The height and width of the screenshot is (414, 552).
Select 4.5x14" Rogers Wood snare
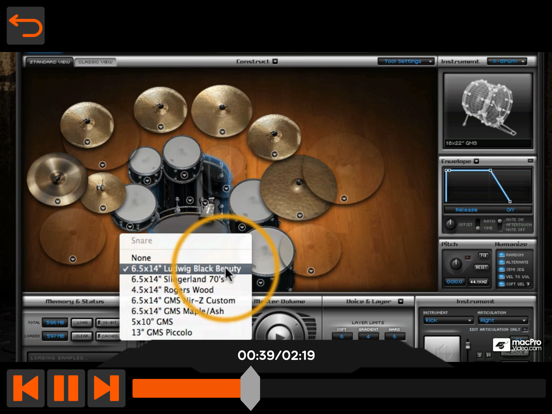pyautogui.click(x=186, y=290)
